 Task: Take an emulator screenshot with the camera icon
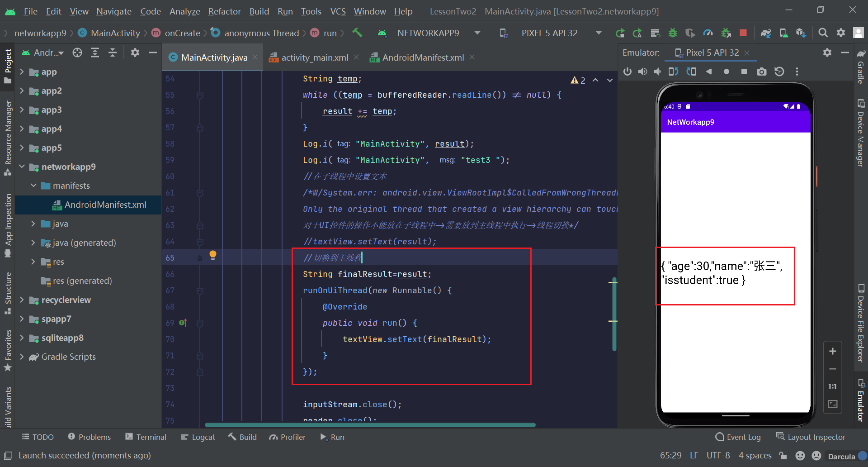[762, 71]
